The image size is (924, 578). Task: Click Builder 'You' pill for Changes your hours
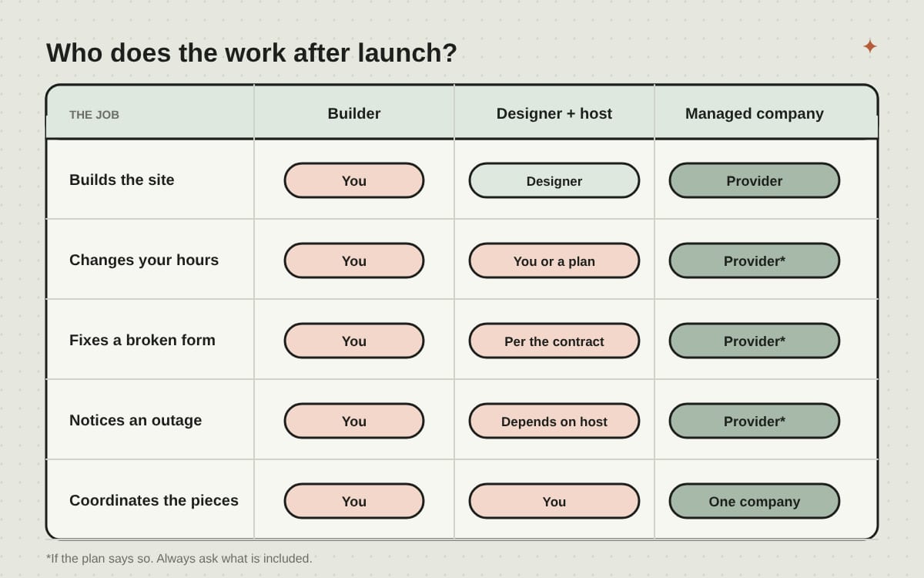point(354,260)
